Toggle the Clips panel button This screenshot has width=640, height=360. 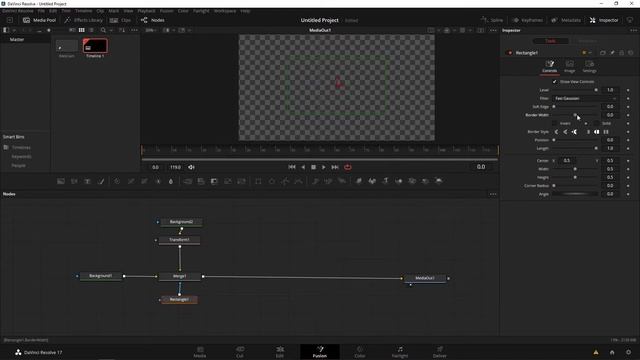(120, 20)
